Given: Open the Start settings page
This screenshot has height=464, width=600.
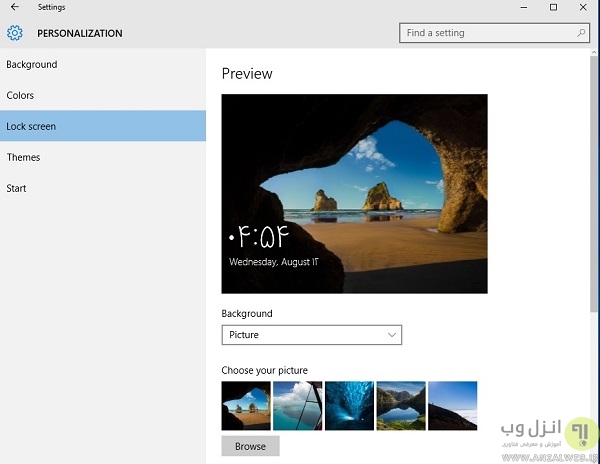Looking at the screenshot, I should (16, 189).
